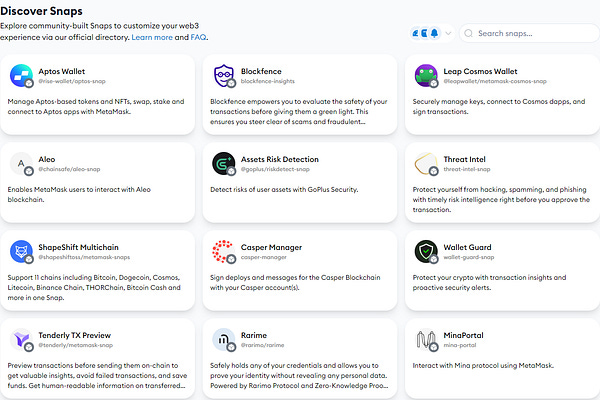The image size is (600, 400).
Task: Click the blockfence-insights package name
Action: tap(268, 81)
